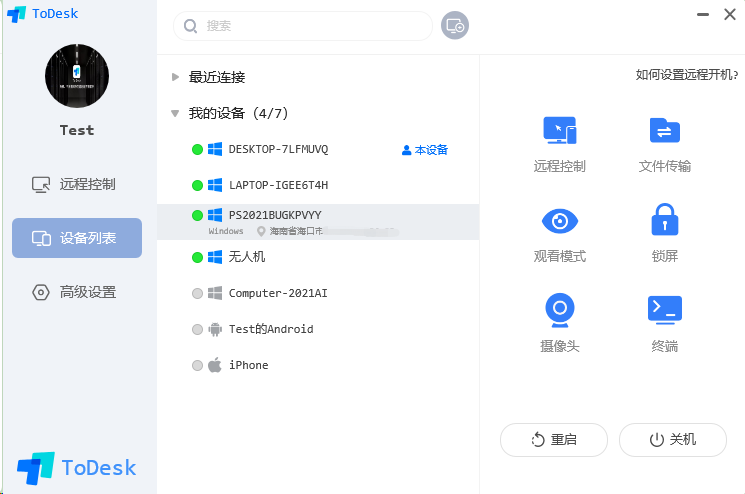
Task: Open the how to set remote boot link
Action: pos(686,75)
